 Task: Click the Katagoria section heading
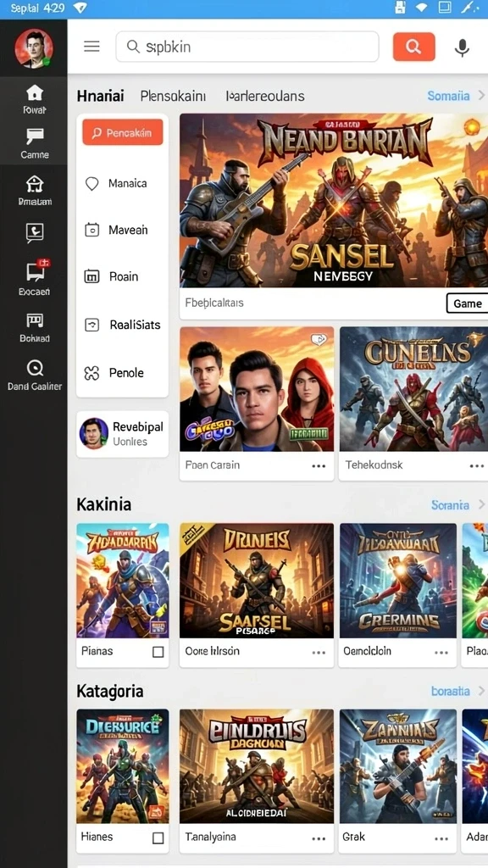[109, 691]
